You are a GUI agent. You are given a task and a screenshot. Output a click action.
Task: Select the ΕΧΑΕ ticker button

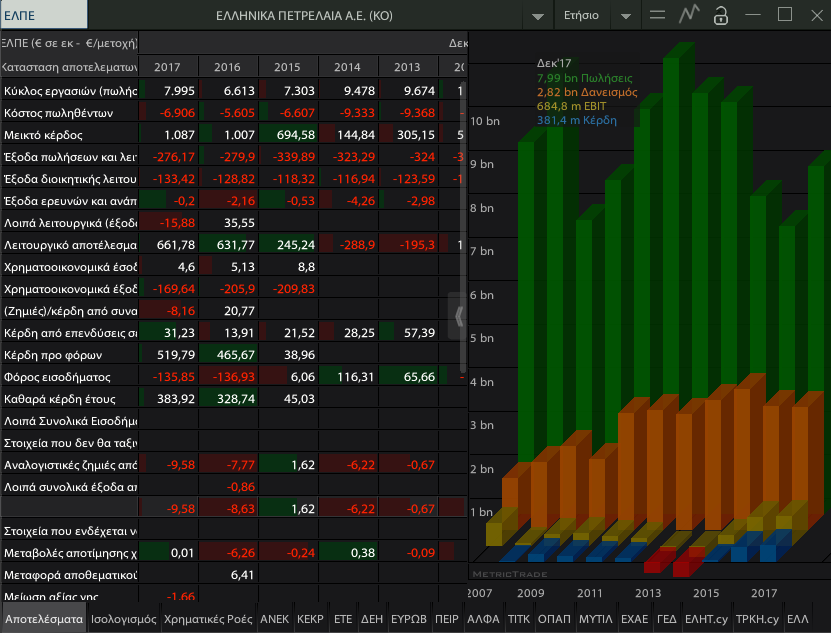(634, 619)
